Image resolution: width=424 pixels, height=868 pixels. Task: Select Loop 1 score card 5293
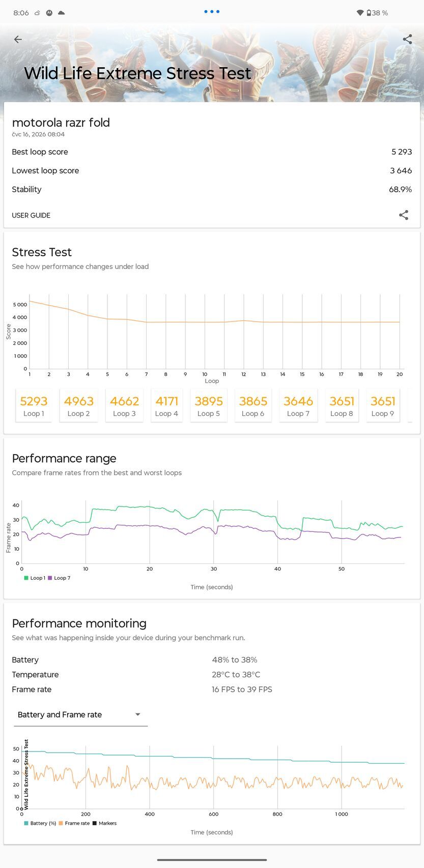(34, 406)
